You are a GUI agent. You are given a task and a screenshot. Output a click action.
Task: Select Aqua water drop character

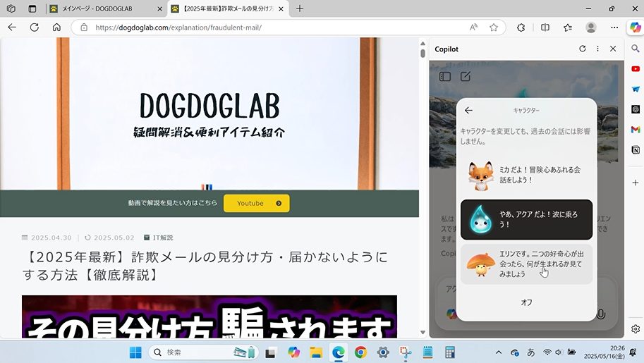(x=526, y=219)
